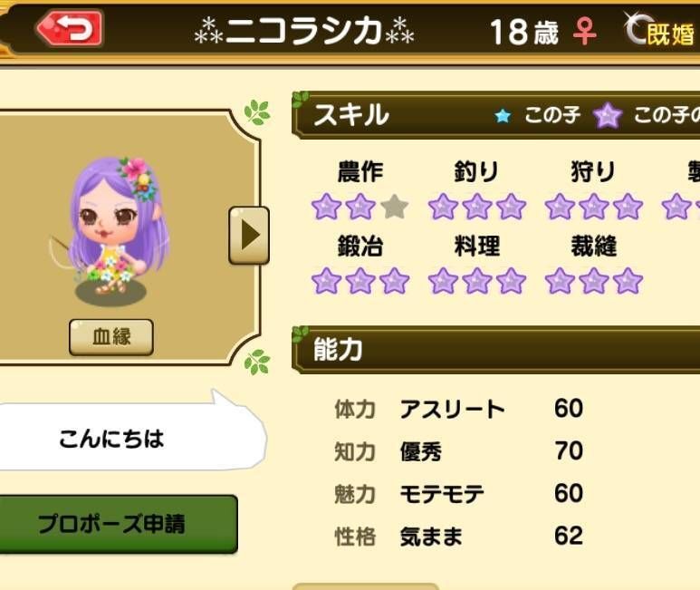
Task: Click the married status ring icon
Action: (x=636, y=28)
